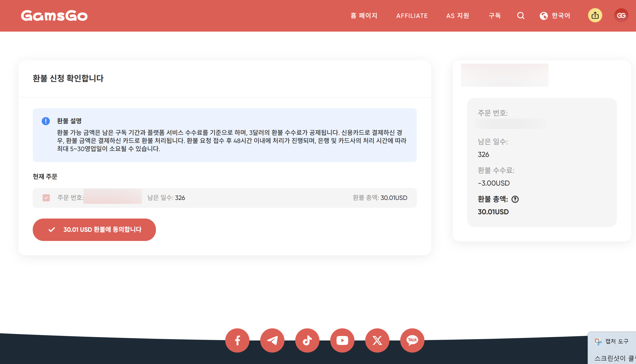Open the AFFILIATE menu item
This screenshot has width=636, height=364.
click(412, 15)
